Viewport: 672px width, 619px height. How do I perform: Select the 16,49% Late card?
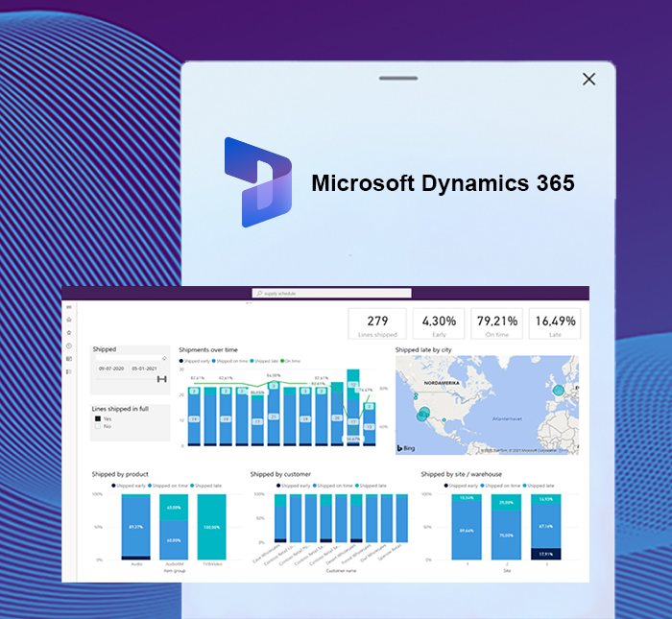tap(555, 323)
